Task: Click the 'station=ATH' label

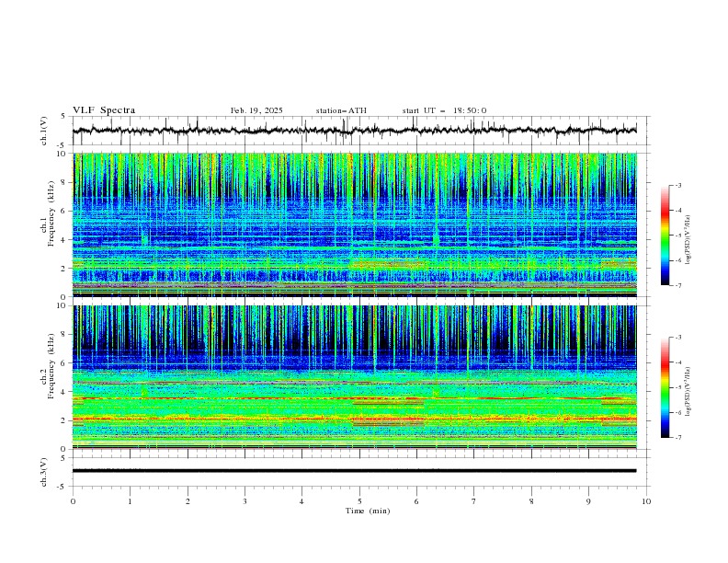Action: [341, 110]
